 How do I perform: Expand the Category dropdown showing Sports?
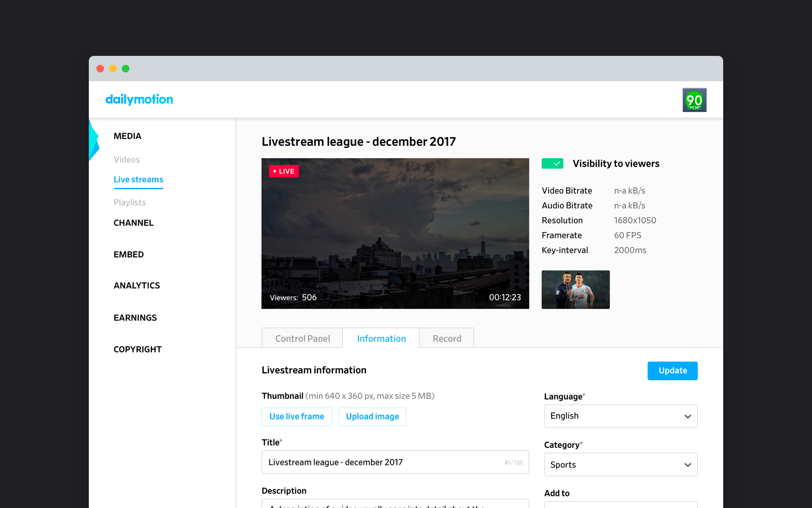(620, 465)
